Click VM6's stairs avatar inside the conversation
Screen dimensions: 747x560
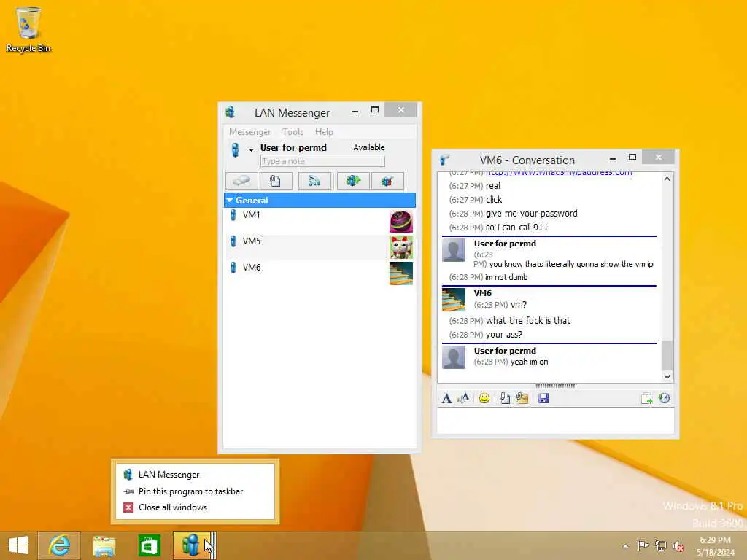[x=454, y=300]
